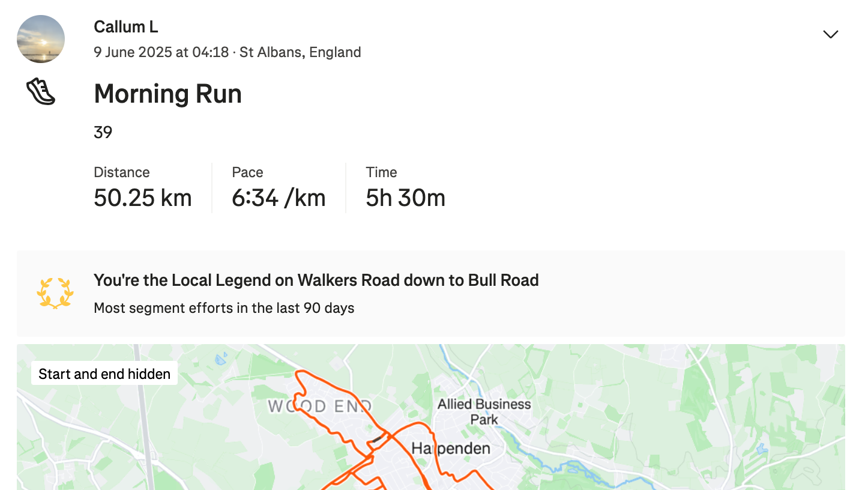Image resolution: width=868 pixels, height=490 pixels.
Task: Click the Start and end hidden label
Action: [104, 374]
